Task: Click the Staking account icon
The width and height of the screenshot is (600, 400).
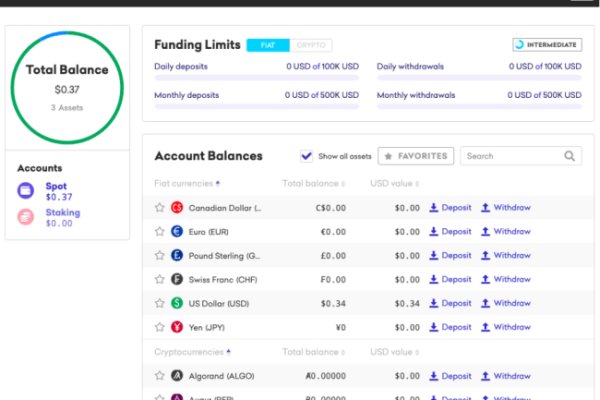Action: [x=26, y=217]
